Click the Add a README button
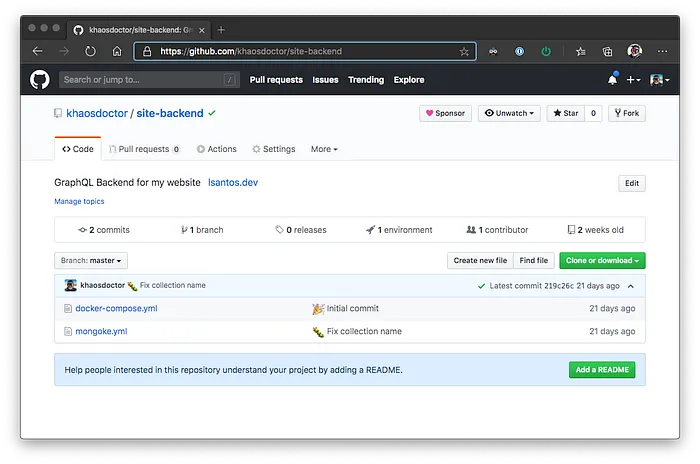This screenshot has height=464, width=700. tap(602, 370)
